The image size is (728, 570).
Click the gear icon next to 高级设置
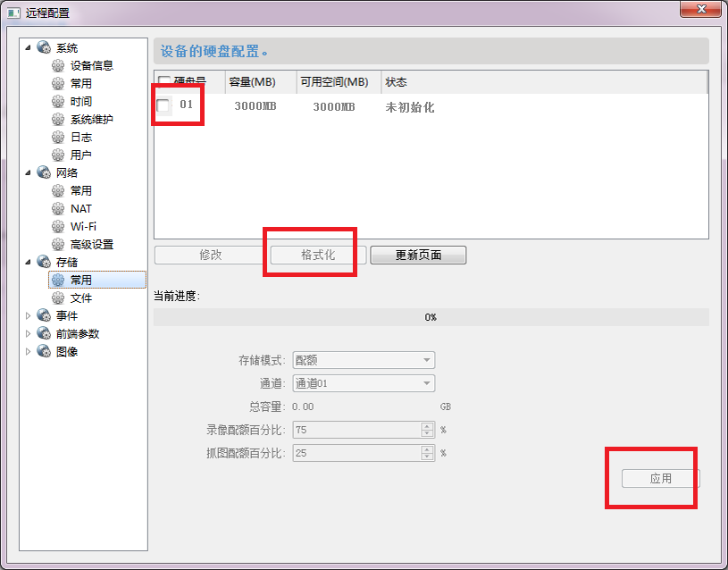[59, 244]
